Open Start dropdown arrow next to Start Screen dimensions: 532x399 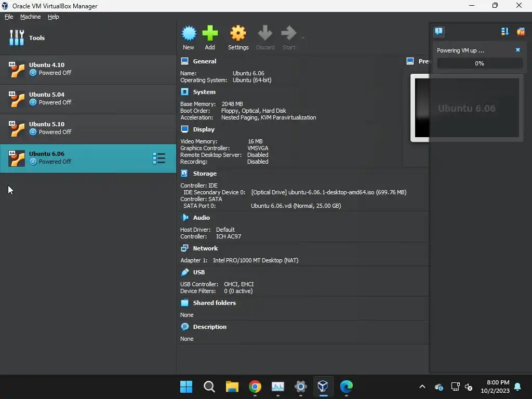[303, 37]
